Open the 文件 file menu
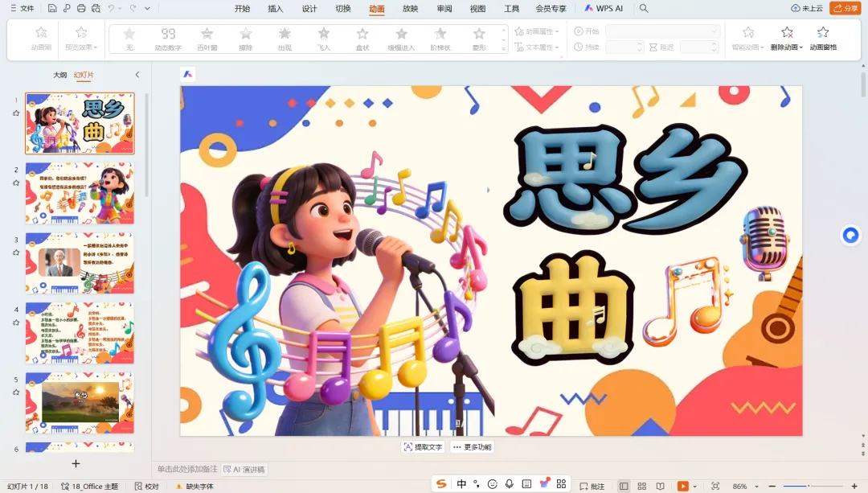Viewport: 868px width, 493px height. click(x=23, y=8)
